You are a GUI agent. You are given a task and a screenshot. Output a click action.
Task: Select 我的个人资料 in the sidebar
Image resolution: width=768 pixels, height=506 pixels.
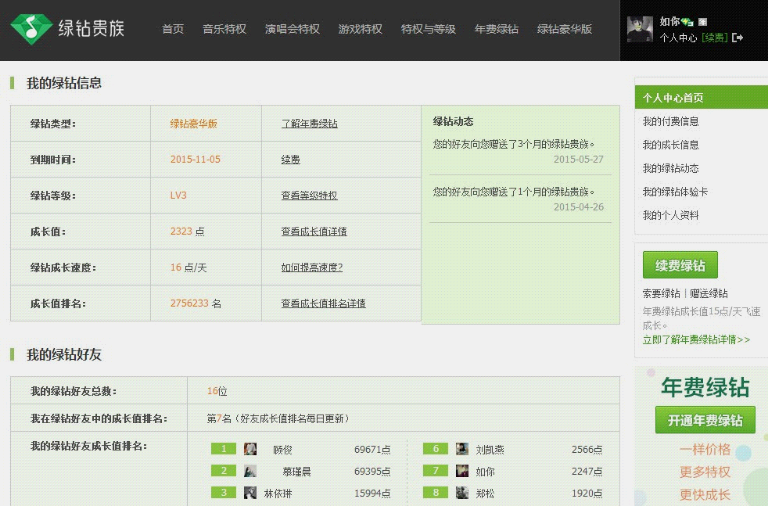pyautogui.click(x=671, y=216)
